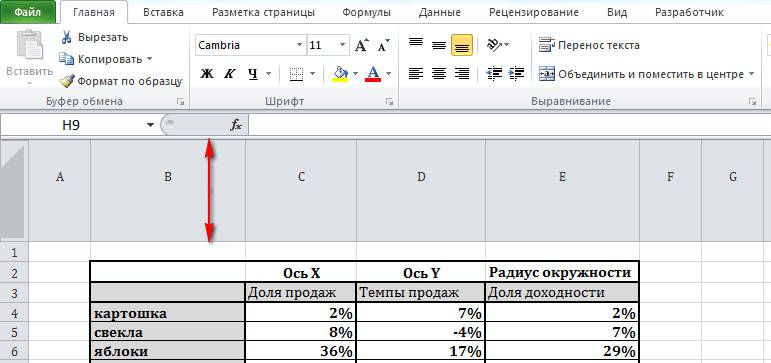Click the decrease indent icon
The height and width of the screenshot is (363, 771).
[x=494, y=73]
